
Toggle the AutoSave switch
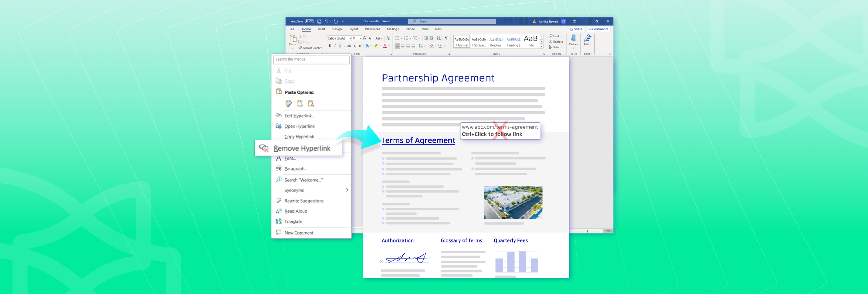pyautogui.click(x=309, y=21)
